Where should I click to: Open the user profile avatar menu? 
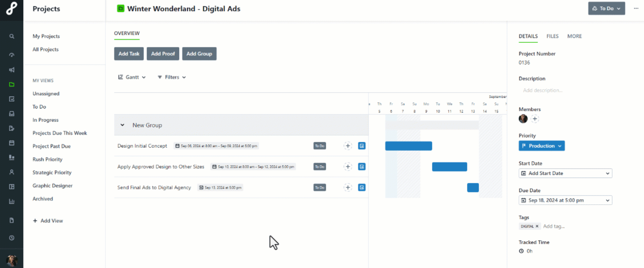pyautogui.click(x=12, y=261)
